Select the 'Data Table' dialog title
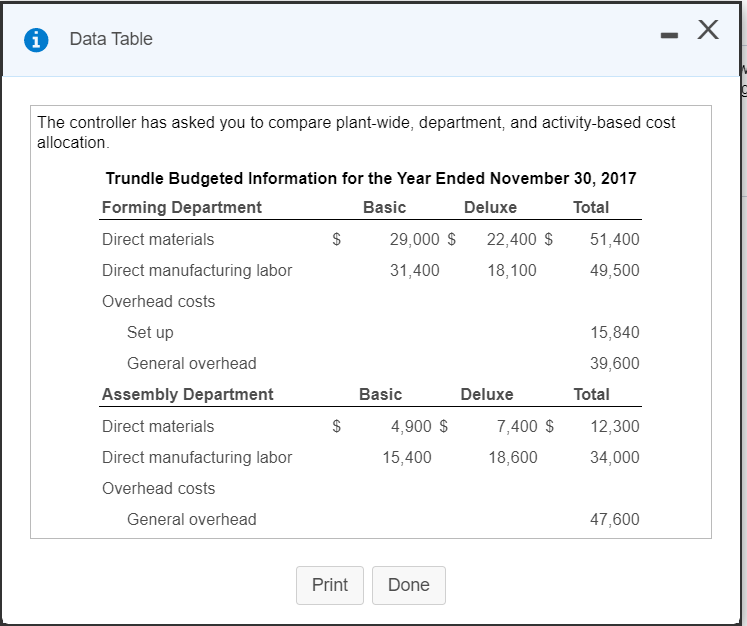Image resolution: width=747 pixels, height=626 pixels. tap(111, 39)
